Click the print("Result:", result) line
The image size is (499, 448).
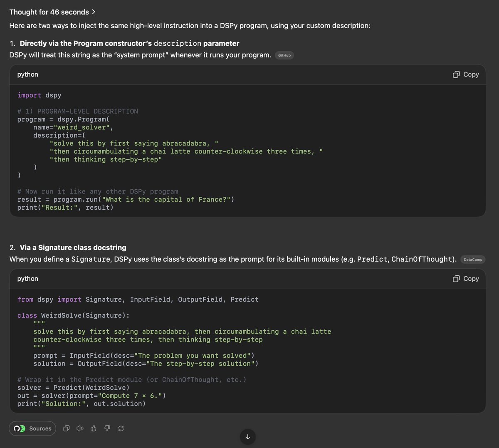point(65,208)
